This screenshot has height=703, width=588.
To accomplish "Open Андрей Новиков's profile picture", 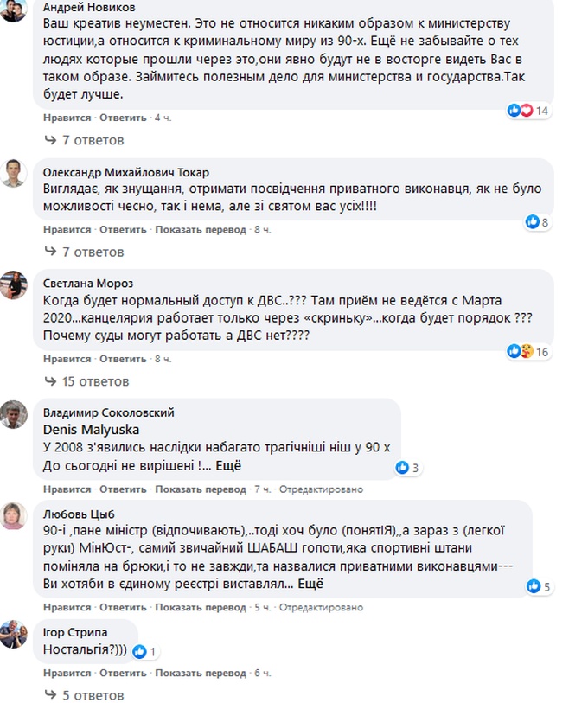I will point(13,10).
